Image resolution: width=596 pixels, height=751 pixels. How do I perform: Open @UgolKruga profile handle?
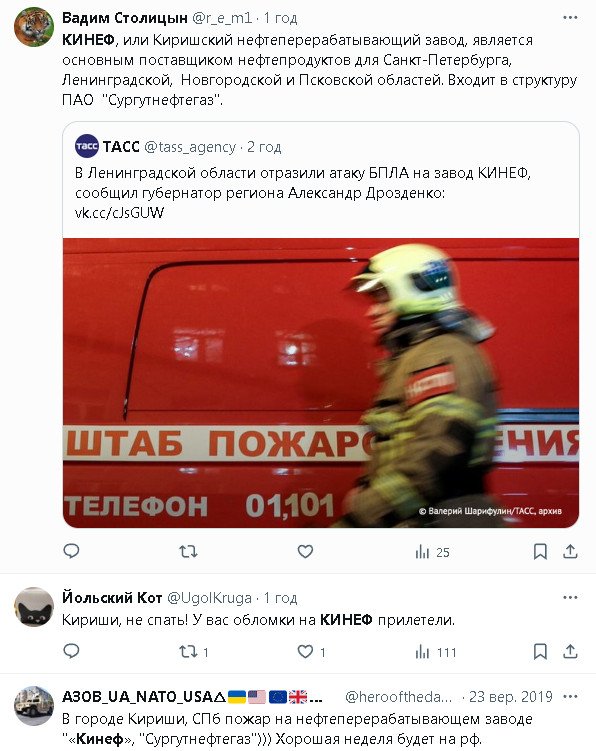click(209, 598)
